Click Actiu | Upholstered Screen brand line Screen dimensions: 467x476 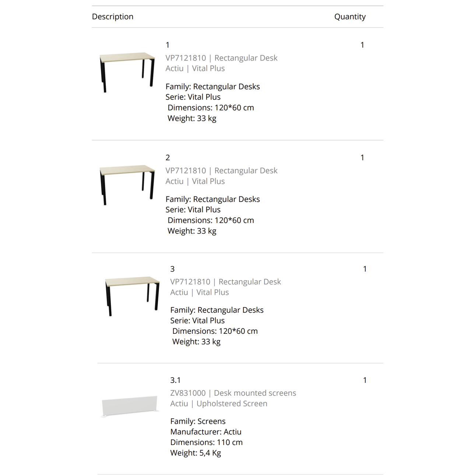219,403
